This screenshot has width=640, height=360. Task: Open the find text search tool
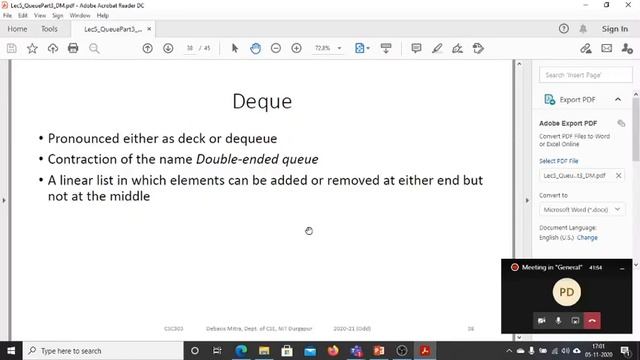point(94,48)
